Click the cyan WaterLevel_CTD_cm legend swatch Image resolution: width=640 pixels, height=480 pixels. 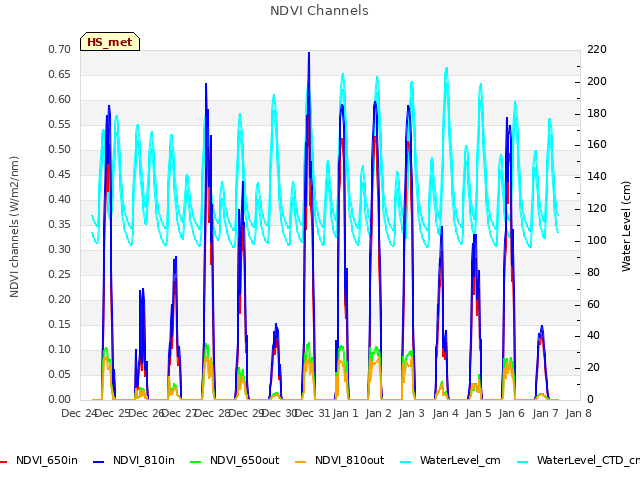tap(522, 462)
